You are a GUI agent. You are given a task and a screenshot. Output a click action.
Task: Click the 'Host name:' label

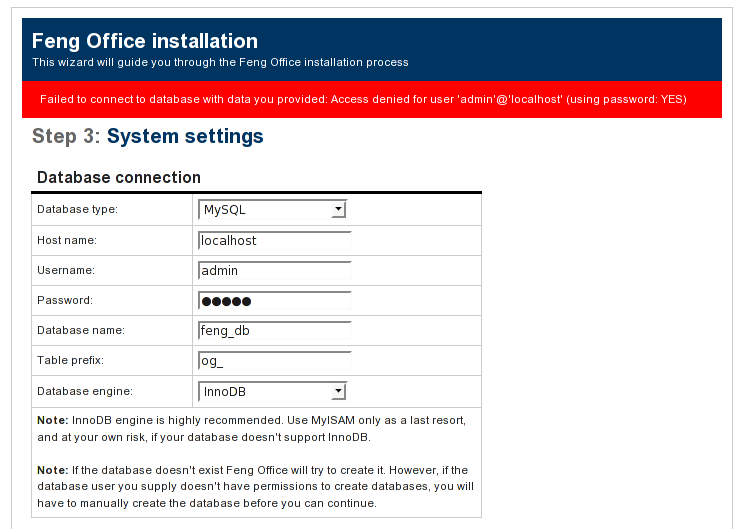(67, 240)
